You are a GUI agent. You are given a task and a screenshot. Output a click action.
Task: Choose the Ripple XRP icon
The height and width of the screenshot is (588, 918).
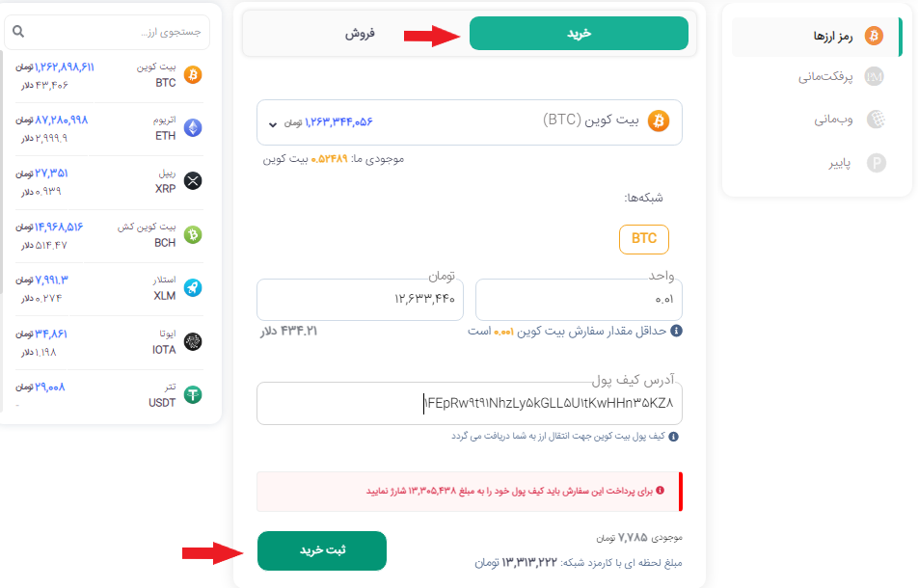pyautogui.click(x=193, y=181)
